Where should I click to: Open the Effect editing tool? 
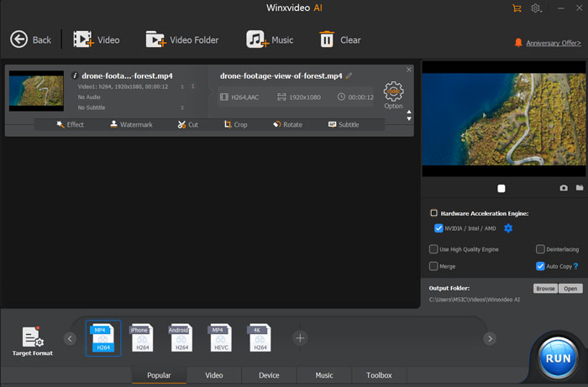click(x=70, y=124)
